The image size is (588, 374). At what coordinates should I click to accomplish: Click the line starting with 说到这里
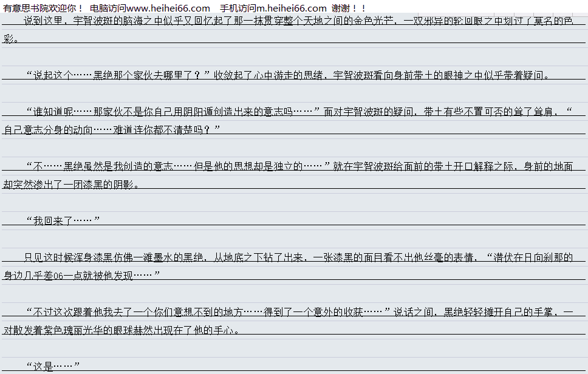[x=298, y=21]
